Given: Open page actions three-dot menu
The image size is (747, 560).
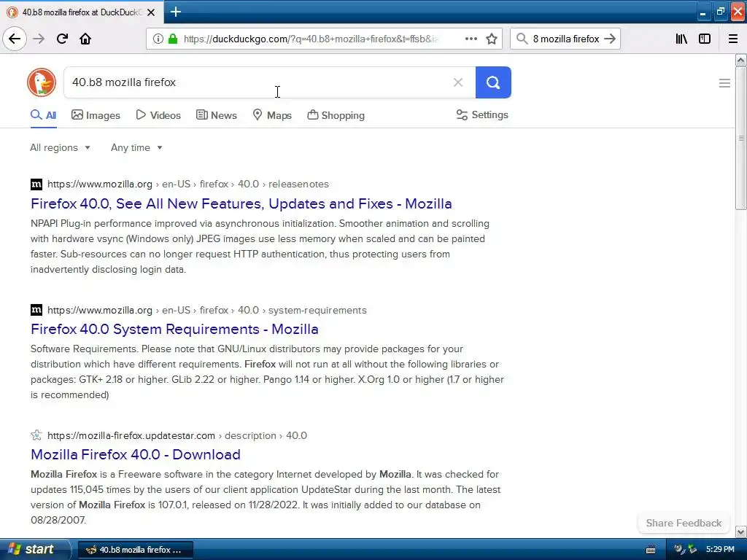Looking at the screenshot, I should [471, 39].
